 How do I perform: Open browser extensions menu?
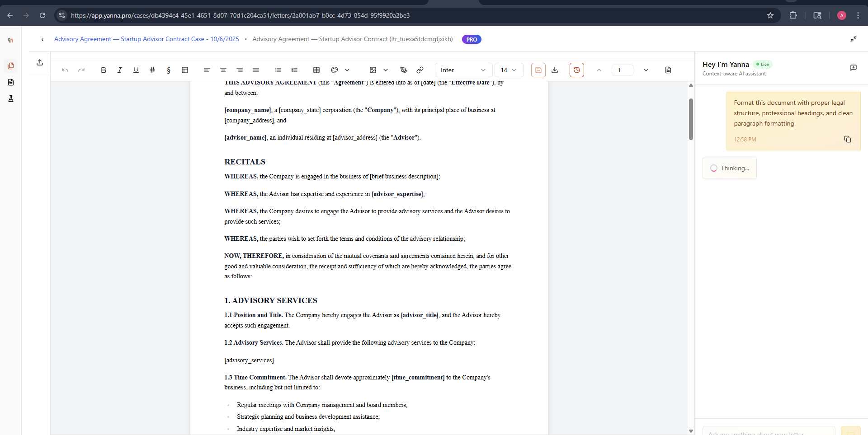[x=793, y=15]
